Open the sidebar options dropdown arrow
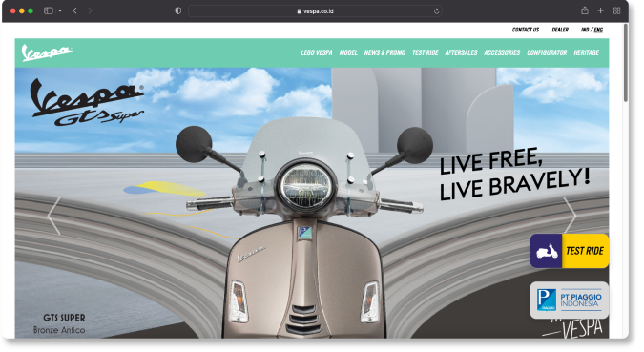Viewport: 644px width, 352px height. pos(60,11)
